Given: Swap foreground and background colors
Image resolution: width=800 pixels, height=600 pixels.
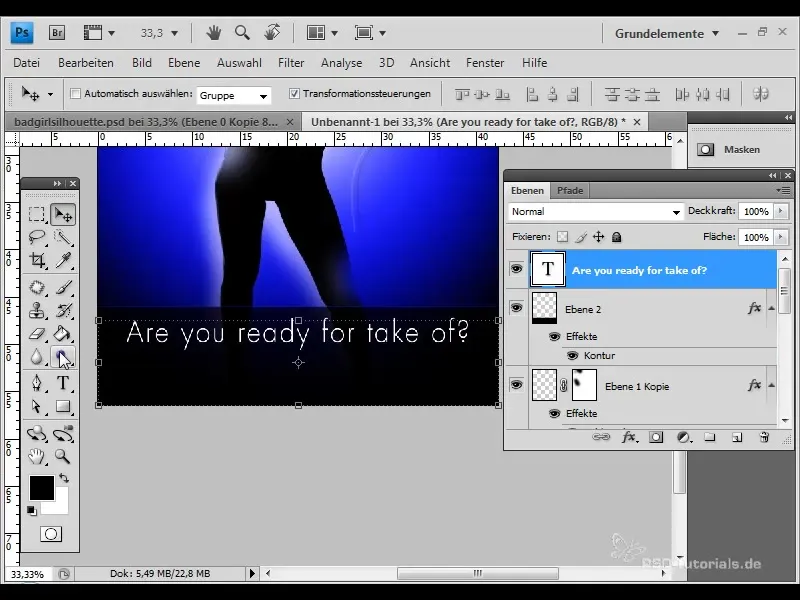Looking at the screenshot, I should (x=64, y=478).
